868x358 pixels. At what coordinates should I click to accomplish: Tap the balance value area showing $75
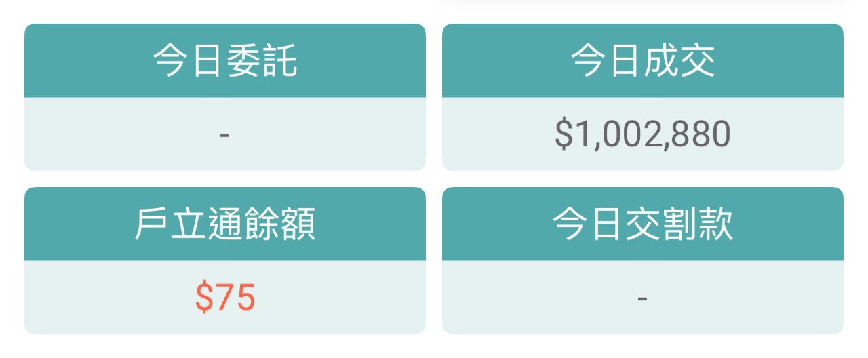(225, 297)
